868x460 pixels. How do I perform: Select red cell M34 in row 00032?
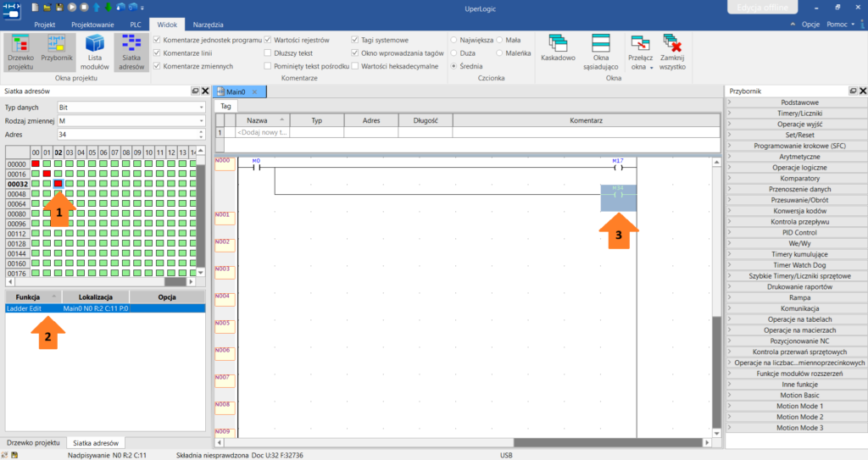[58, 184]
